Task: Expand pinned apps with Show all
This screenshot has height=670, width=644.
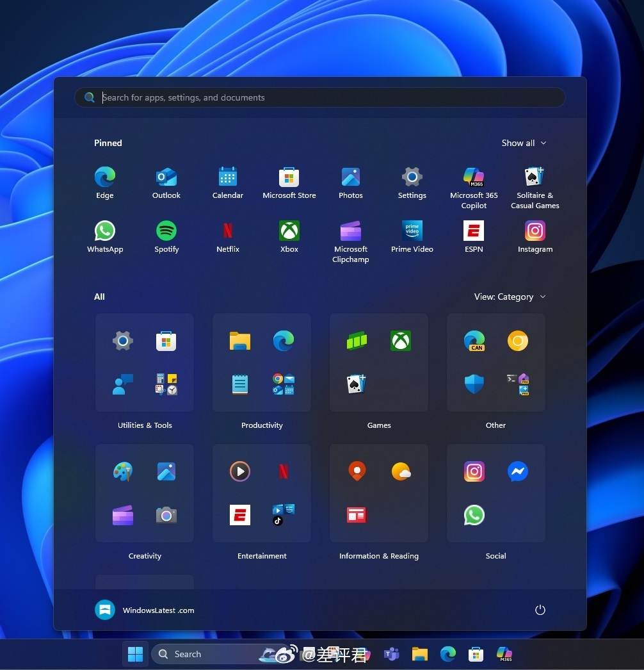Action: click(524, 143)
